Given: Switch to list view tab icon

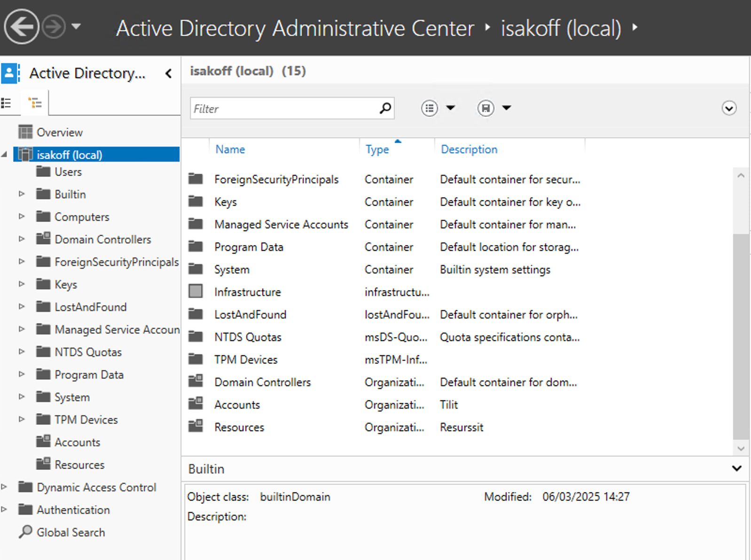Looking at the screenshot, I should point(7,103).
